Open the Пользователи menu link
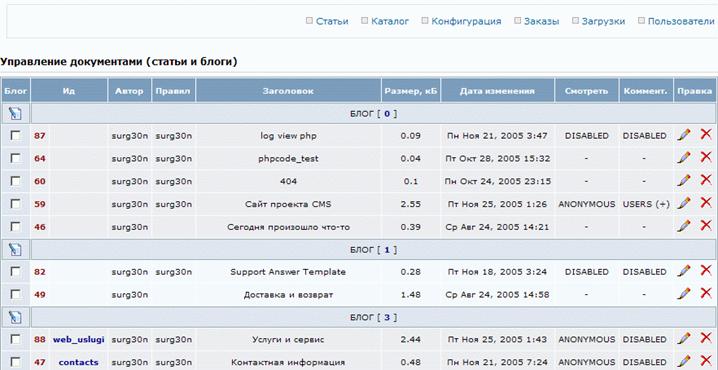The image size is (718, 370). tap(681, 21)
